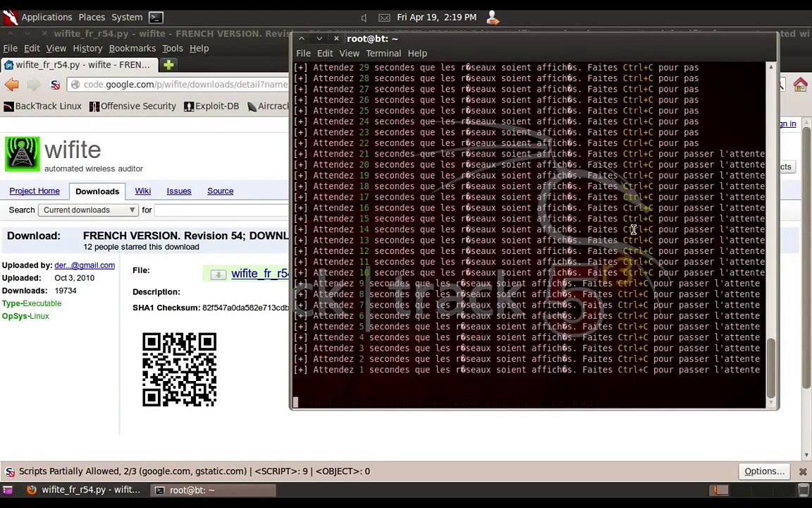This screenshot has height=508, width=812.
Task: Click the terminal minimize arrow button
Action: [x=319, y=39]
